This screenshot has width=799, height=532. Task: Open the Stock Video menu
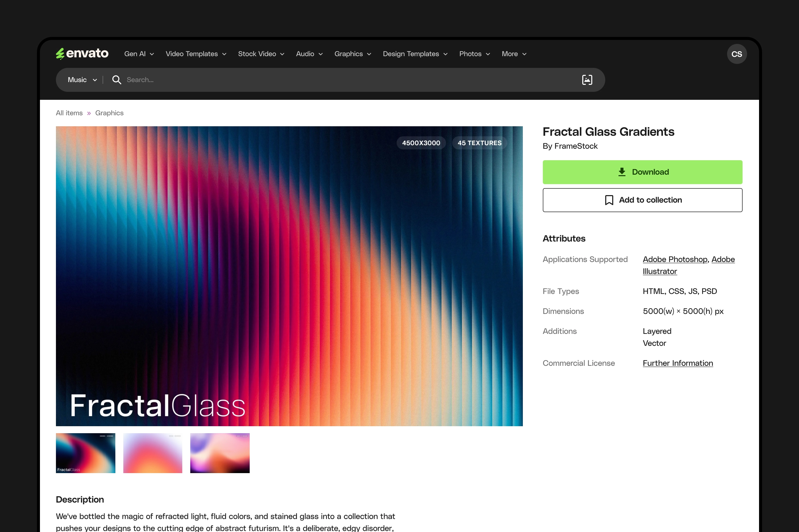click(261, 54)
